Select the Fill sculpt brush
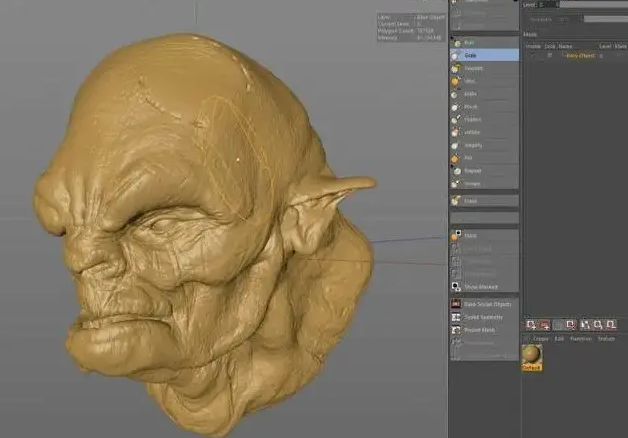628x438 pixels. point(484,158)
